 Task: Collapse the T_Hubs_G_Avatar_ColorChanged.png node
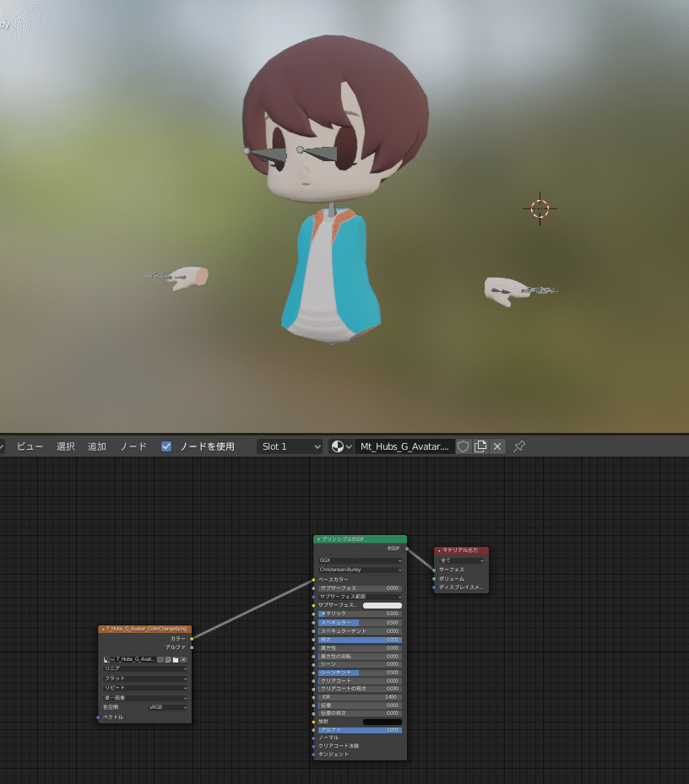coord(103,629)
